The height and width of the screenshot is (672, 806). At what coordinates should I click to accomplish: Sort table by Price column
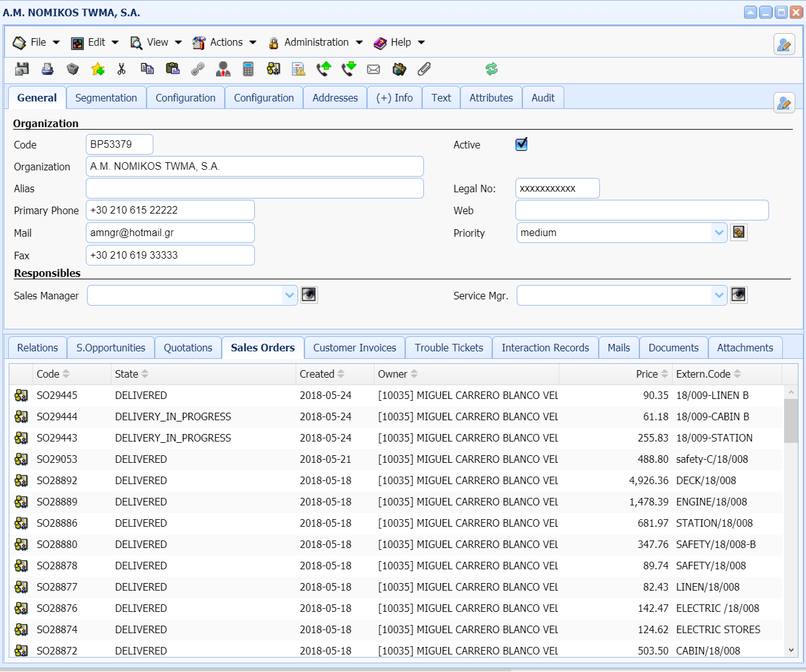click(x=652, y=374)
